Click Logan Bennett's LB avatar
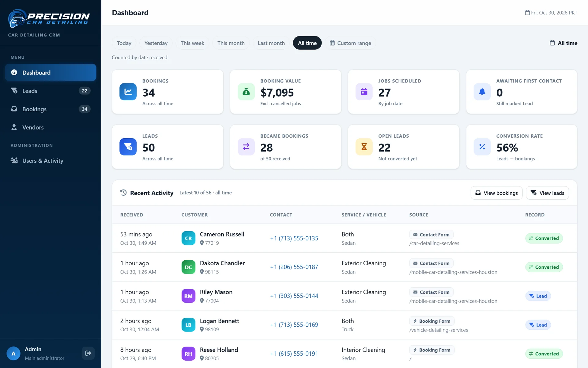The height and width of the screenshot is (368, 588). tap(188, 325)
